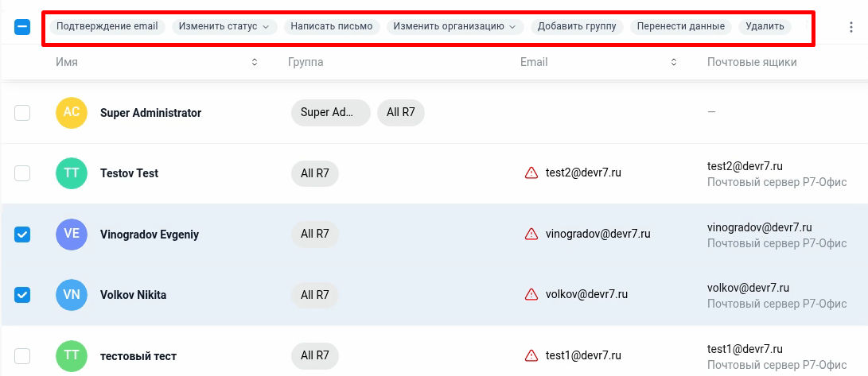868x376 pixels.
Task: Check the Super Administrator row checkbox
Action: [22, 113]
